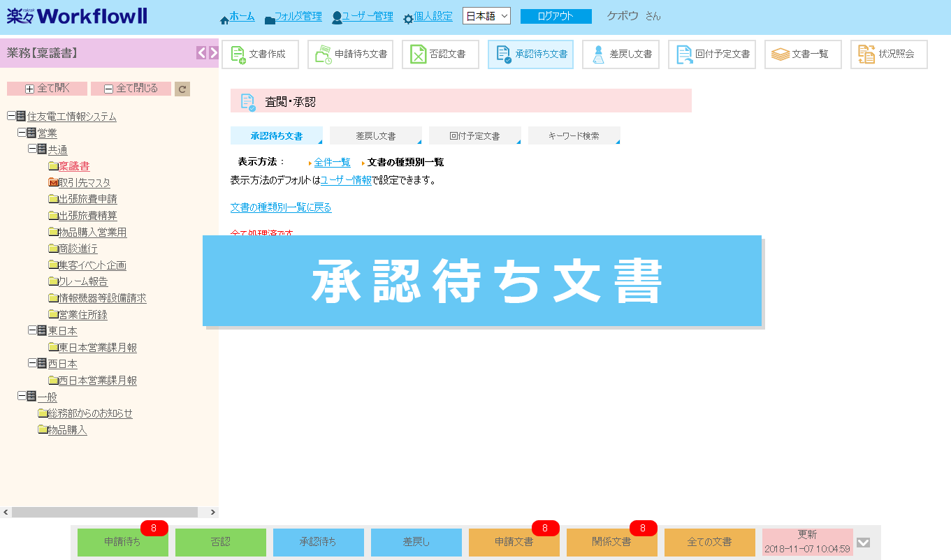Viewport: 951px width, 560px height.
Task: Click the ログアウト button
Action: click(556, 17)
